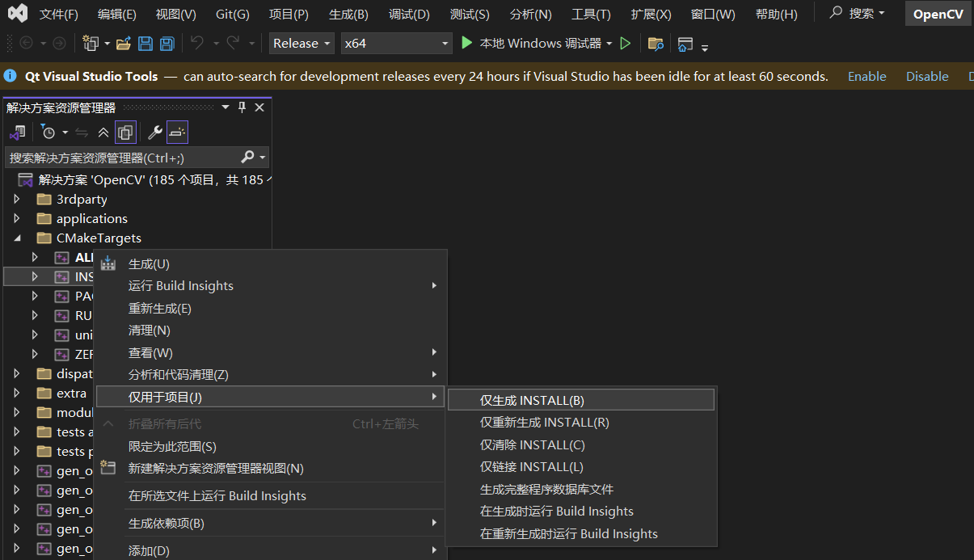Image resolution: width=974 pixels, height=560 pixels.
Task: Select 清理(N) in context menu
Action: [270, 331]
